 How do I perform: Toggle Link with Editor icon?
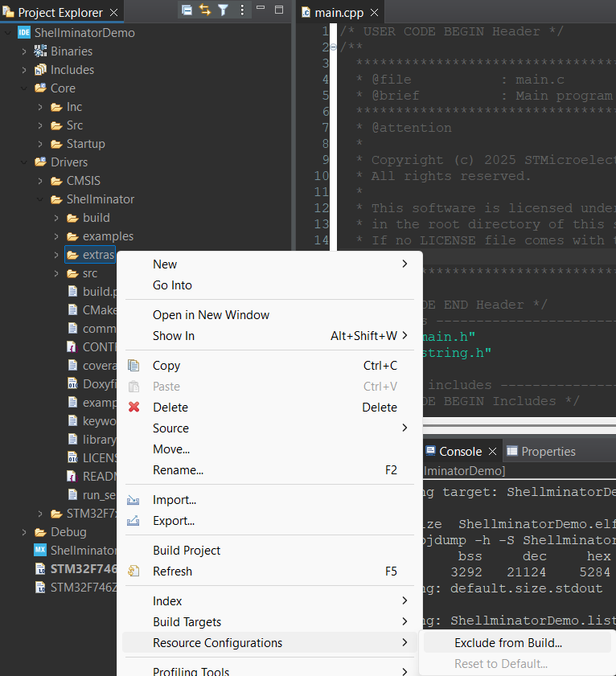205,10
